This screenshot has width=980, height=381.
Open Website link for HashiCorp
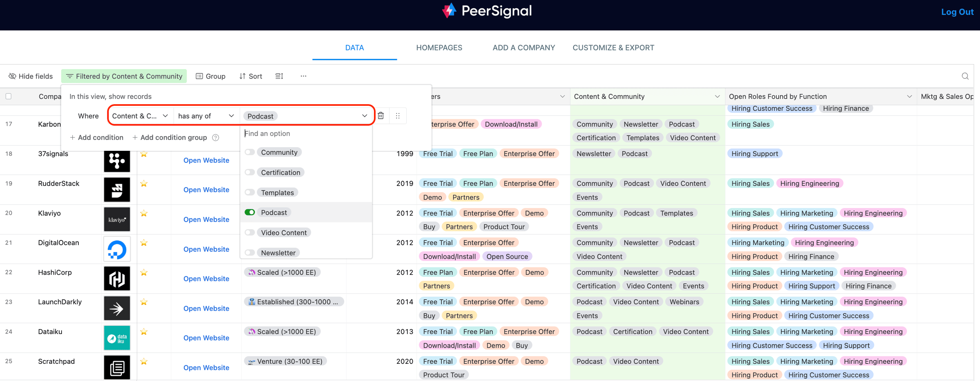pos(206,279)
